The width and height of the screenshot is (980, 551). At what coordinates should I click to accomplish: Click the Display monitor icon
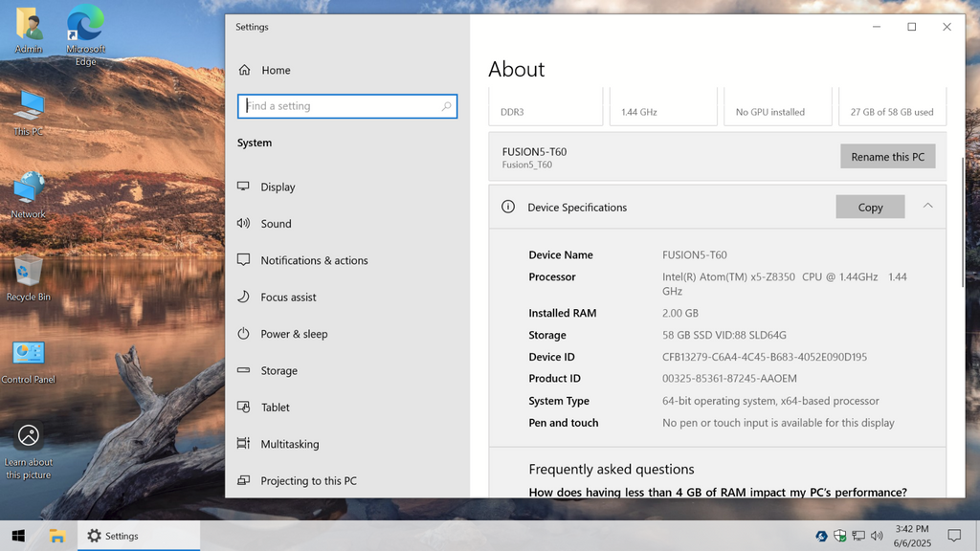tap(243, 187)
